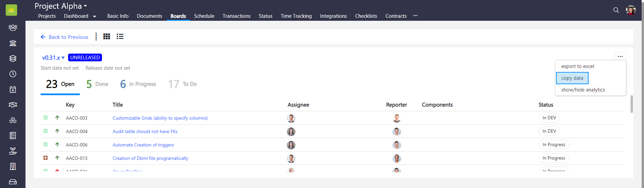Open the stacked layers sidebar icon
Screen dimensions: 644x188
[13, 58]
